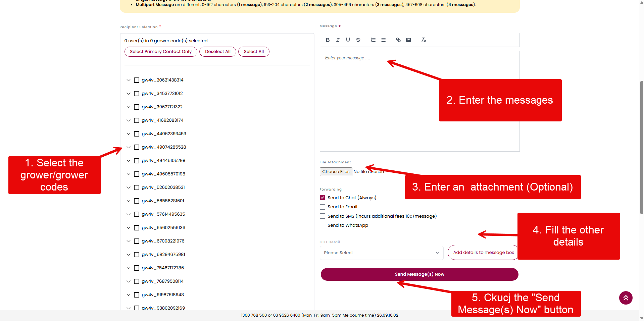
Task: Apply italic formatting in message toolbar
Action: point(338,40)
